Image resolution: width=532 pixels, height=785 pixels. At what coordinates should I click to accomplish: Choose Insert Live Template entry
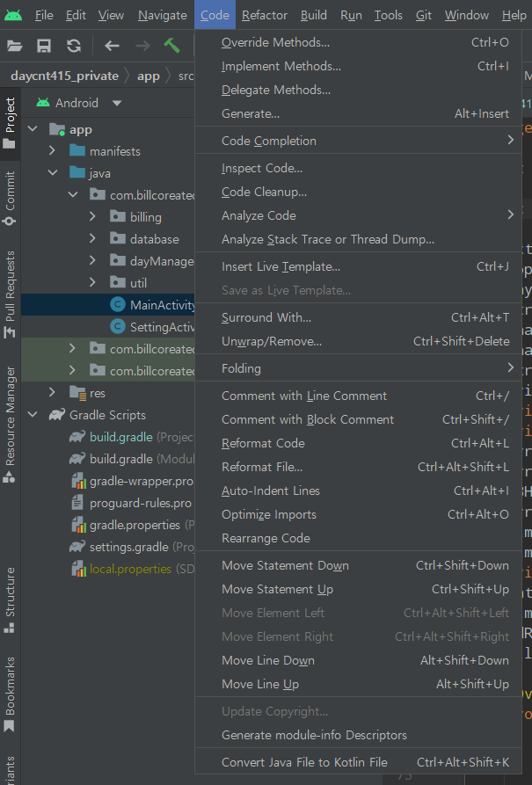(358, 266)
